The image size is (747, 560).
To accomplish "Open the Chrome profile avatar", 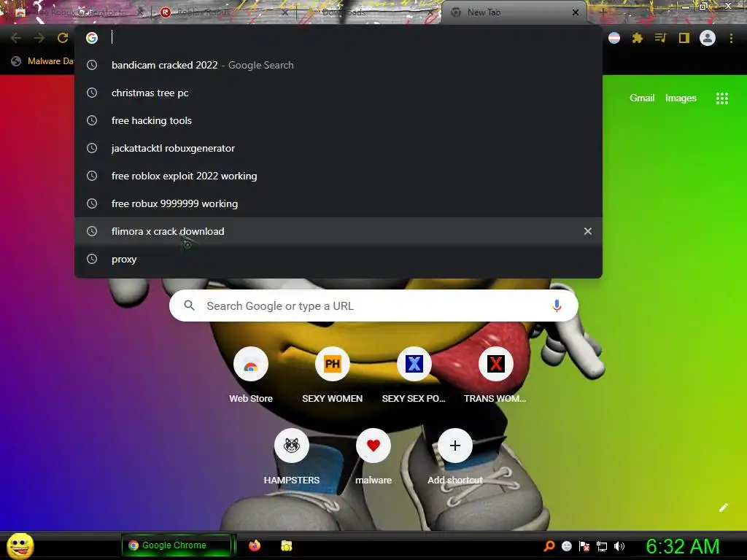I will tap(708, 38).
